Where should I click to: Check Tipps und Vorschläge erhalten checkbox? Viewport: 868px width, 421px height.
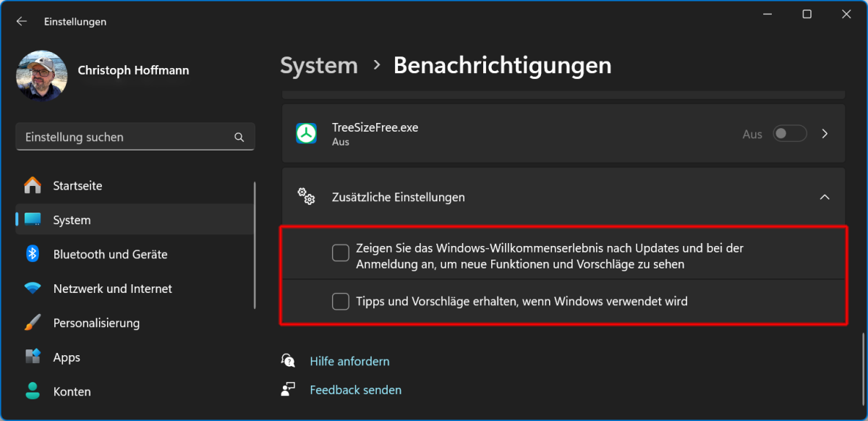pyautogui.click(x=341, y=302)
